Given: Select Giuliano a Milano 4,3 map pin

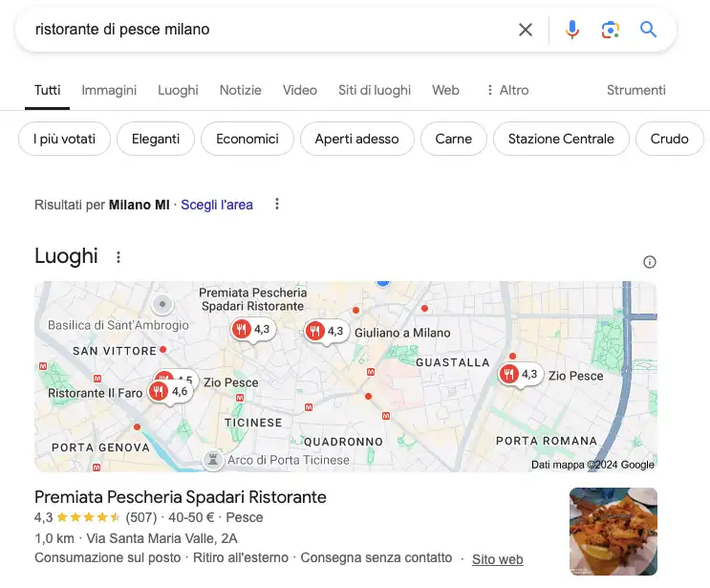Looking at the screenshot, I should [x=326, y=331].
